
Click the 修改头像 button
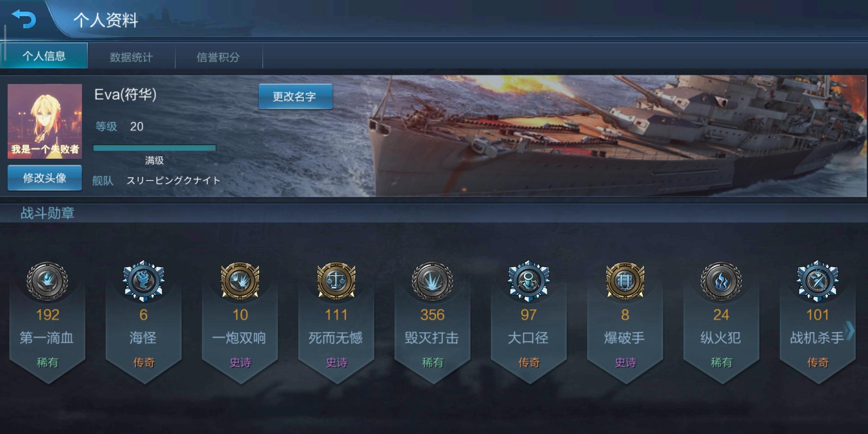tap(45, 178)
